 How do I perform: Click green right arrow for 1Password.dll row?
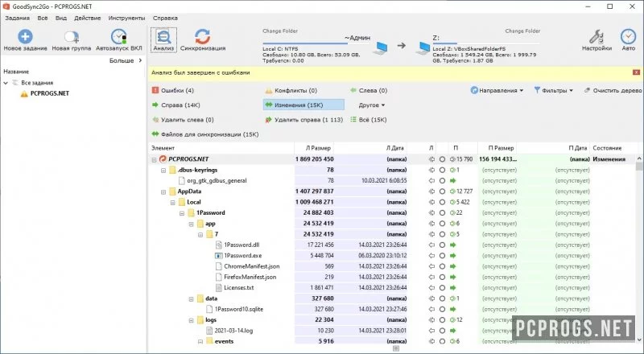click(453, 245)
